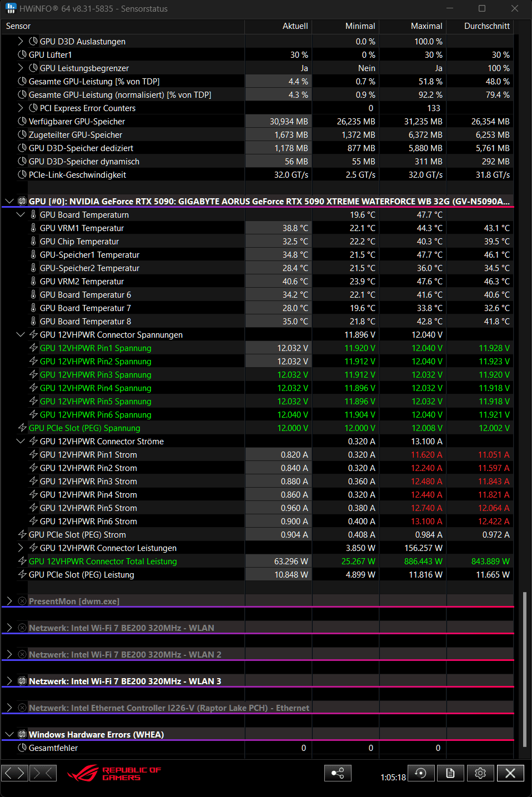Expand the Intel Wi-Fi 7 BE200 WLAN 3 group
The image size is (532, 797).
[x=9, y=681]
